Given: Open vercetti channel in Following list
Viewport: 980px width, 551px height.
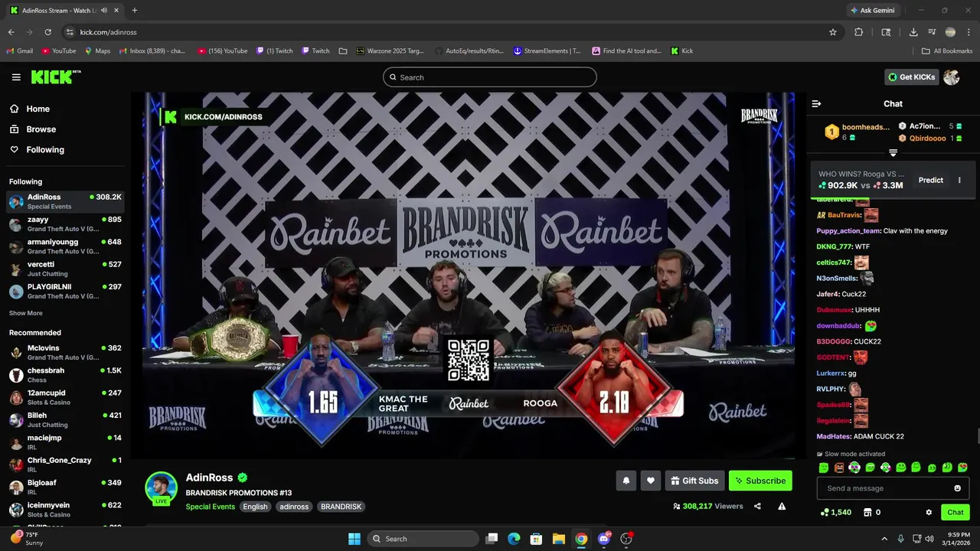Looking at the screenshot, I should 65,269.
